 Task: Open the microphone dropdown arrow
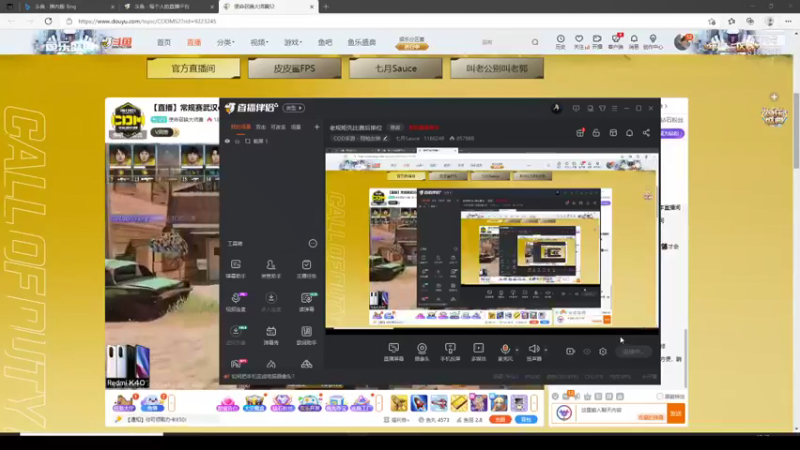tap(517, 350)
